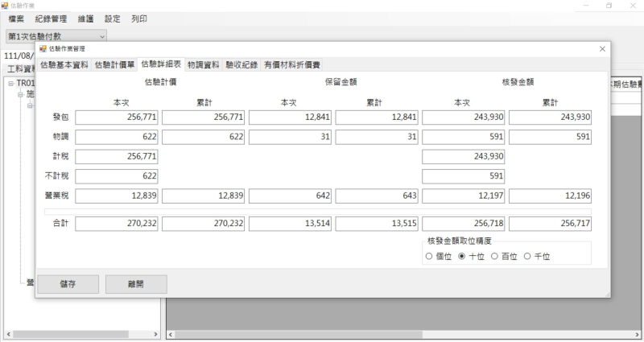Close the 估驗作業管理 dialog

click(602, 49)
